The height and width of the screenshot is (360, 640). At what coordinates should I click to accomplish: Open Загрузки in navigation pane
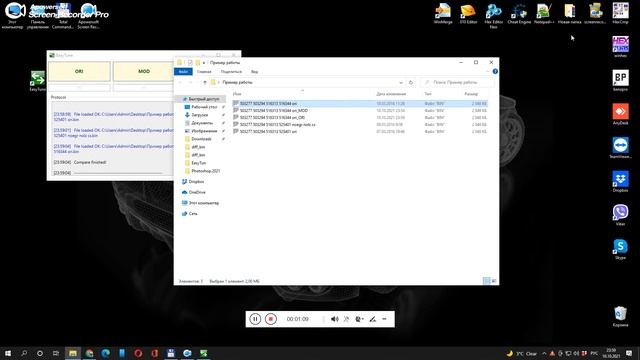coord(200,115)
